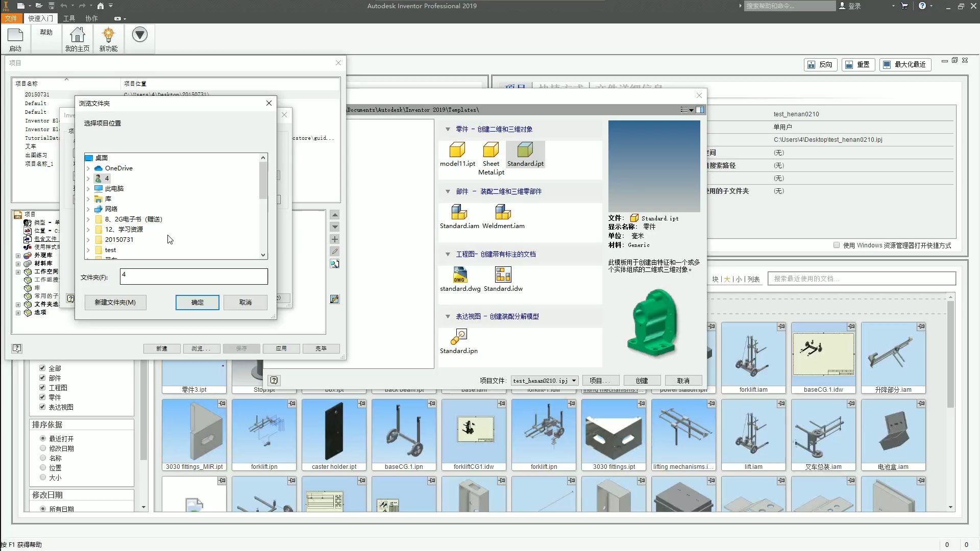
Task: Click the 最大化最近 button
Action: [x=905, y=64]
